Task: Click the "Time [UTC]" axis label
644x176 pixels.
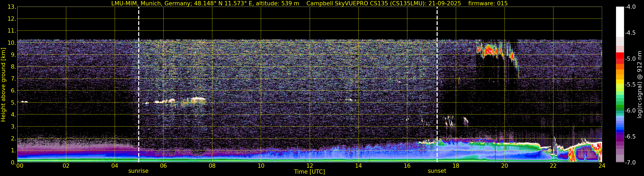Action: pyautogui.click(x=310, y=172)
